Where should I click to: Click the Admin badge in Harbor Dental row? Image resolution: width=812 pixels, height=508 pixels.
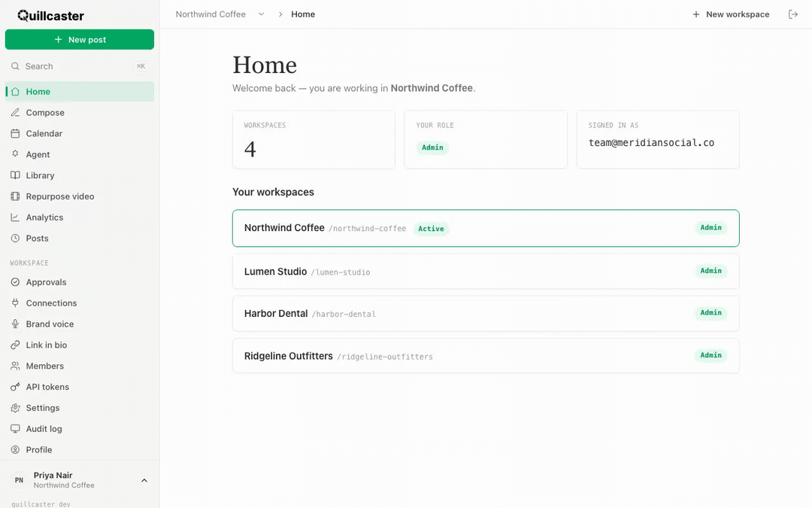[711, 312]
